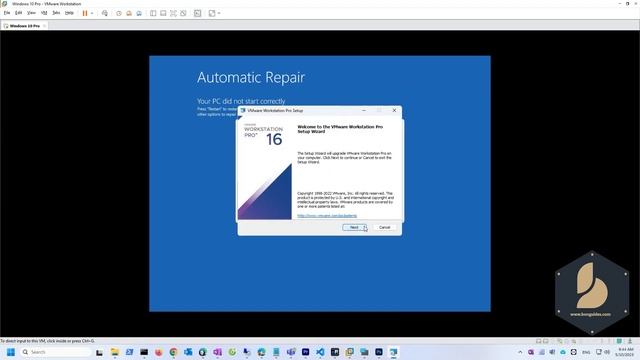Show hidden system tray icons
The image size is (640, 360).
tap(520, 352)
